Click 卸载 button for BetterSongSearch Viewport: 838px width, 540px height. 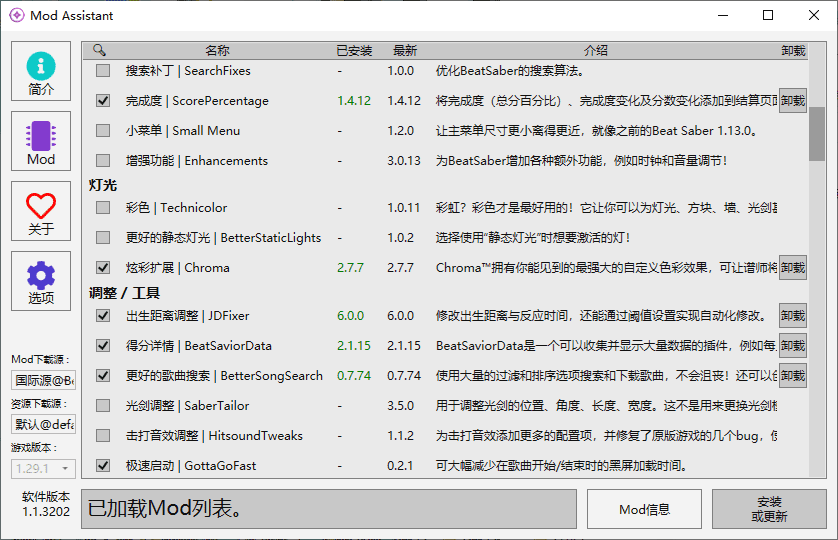click(793, 375)
